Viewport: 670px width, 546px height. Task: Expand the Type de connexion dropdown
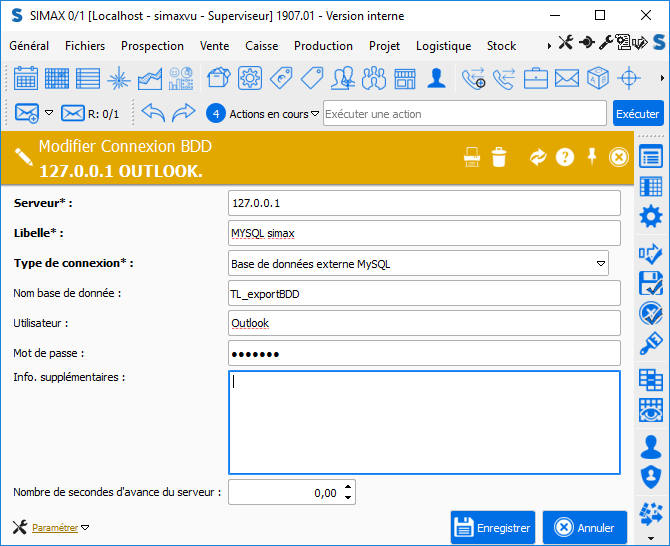coord(601,264)
